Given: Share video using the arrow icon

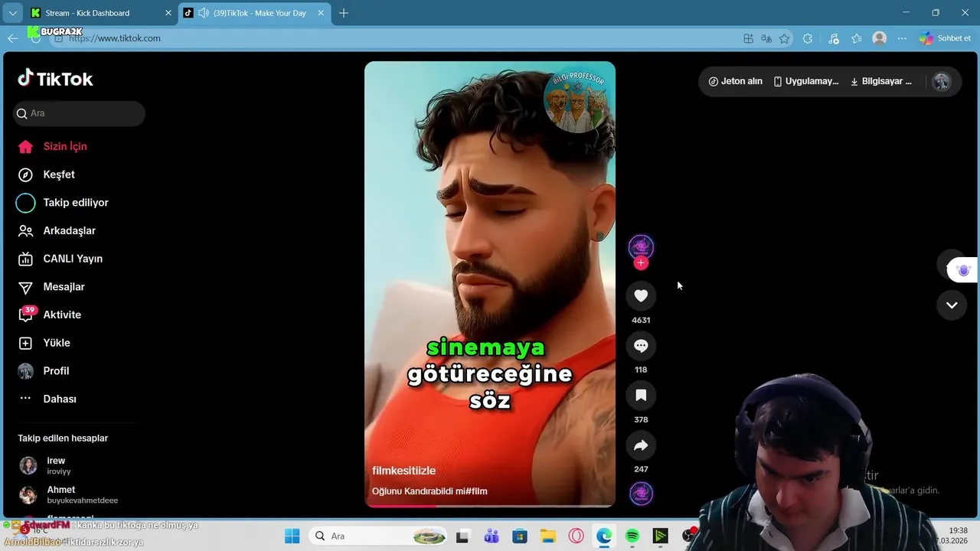Looking at the screenshot, I should tap(641, 445).
